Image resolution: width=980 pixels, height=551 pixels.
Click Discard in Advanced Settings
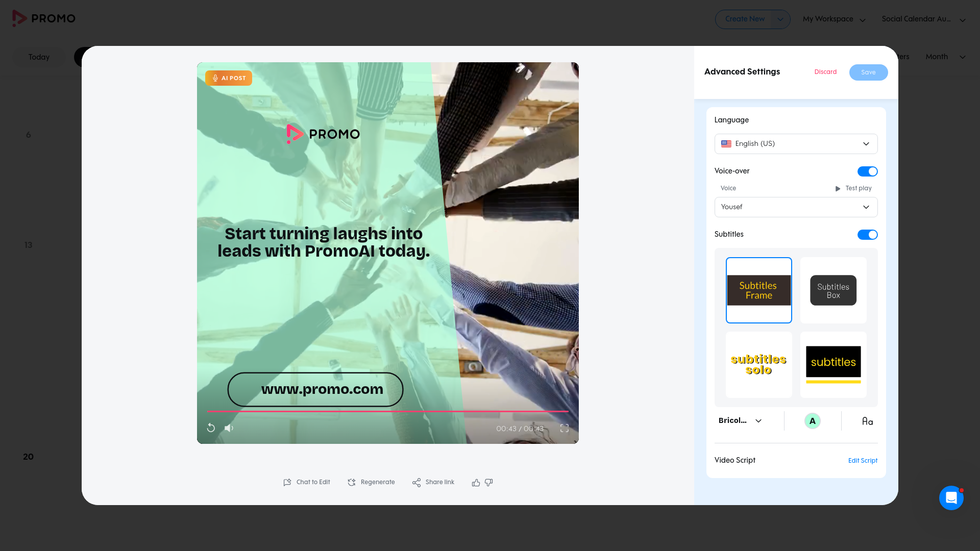pos(825,72)
